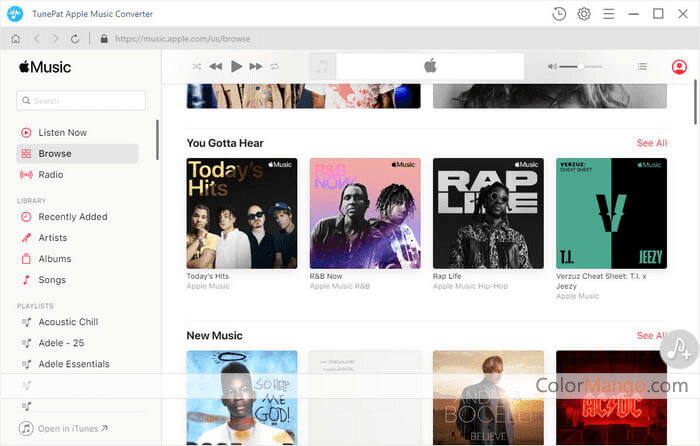Open Radio in the sidebar
700x446 pixels.
(50, 175)
